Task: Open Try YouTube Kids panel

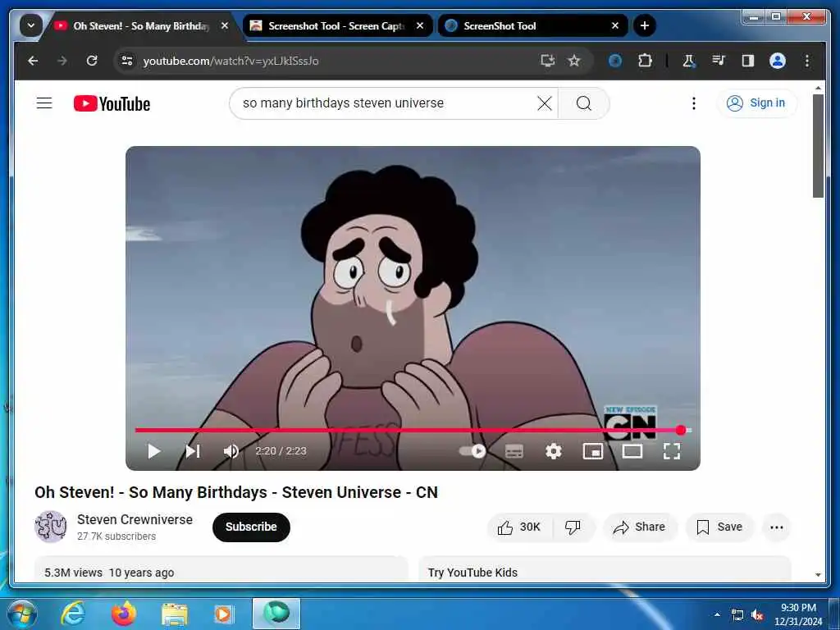Action: click(605, 569)
